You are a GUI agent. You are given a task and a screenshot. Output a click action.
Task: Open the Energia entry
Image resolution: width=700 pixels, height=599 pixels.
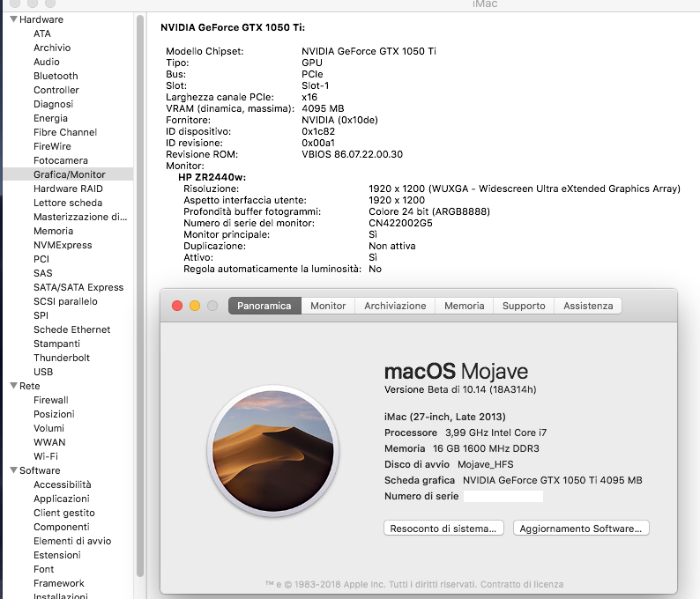(50, 118)
